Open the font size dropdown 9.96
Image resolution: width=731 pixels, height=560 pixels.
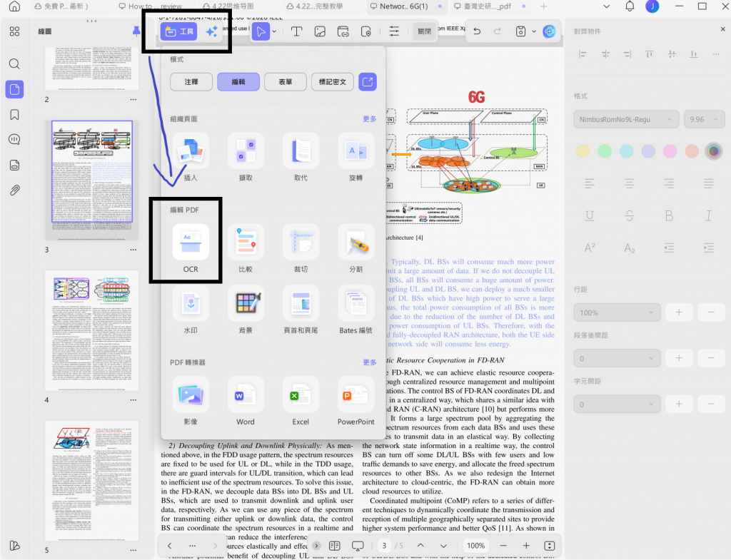[704, 119]
